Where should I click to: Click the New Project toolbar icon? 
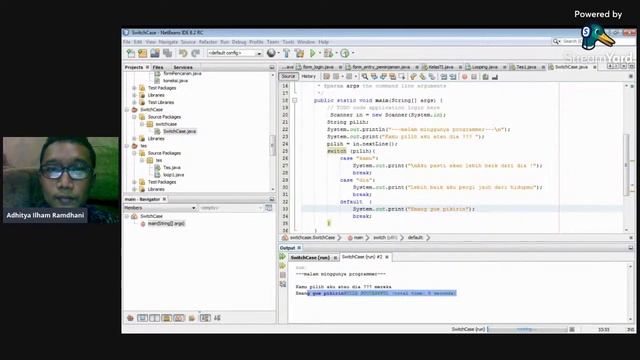142,53
